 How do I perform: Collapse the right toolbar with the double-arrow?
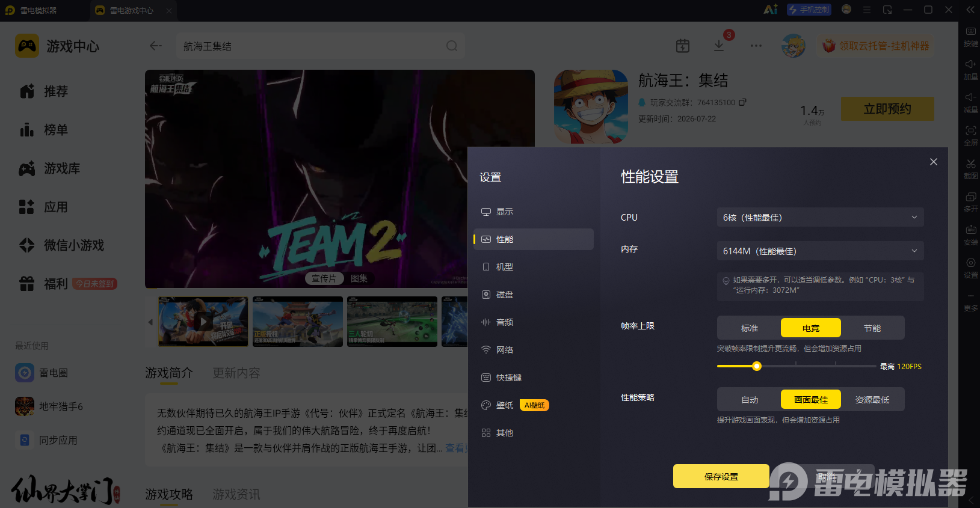click(x=970, y=10)
